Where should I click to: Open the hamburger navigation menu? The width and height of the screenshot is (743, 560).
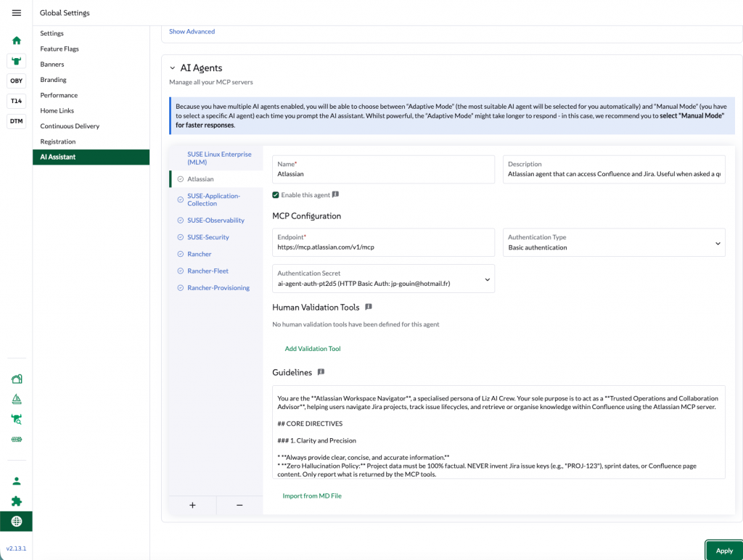16,12
